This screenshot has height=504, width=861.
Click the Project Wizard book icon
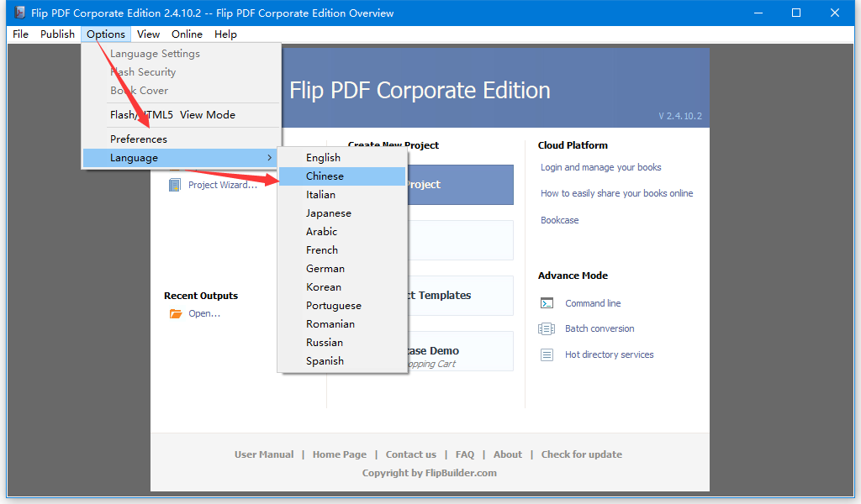(x=174, y=185)
